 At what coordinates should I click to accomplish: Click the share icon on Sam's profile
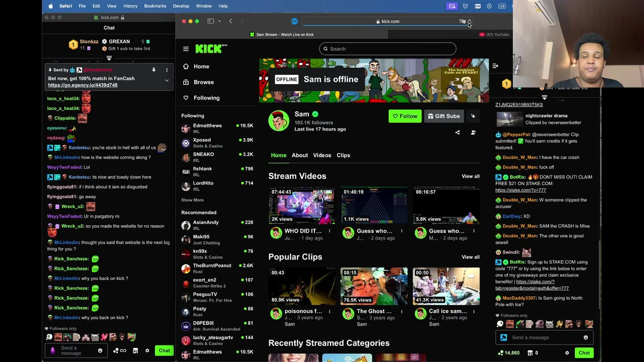coord(457,133)
